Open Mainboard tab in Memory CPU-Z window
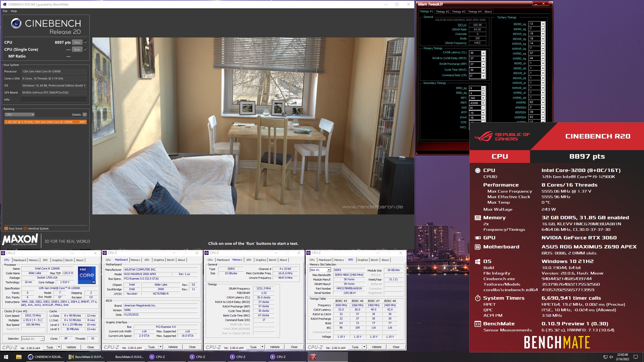Screen dimensions: 644x362 (x=223, y=260)
